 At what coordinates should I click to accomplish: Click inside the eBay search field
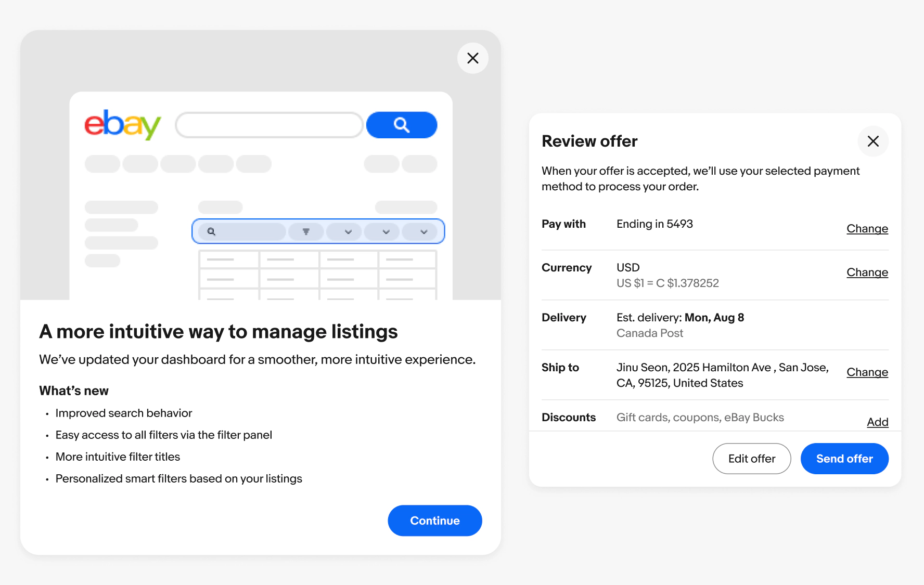coord(269,125)
